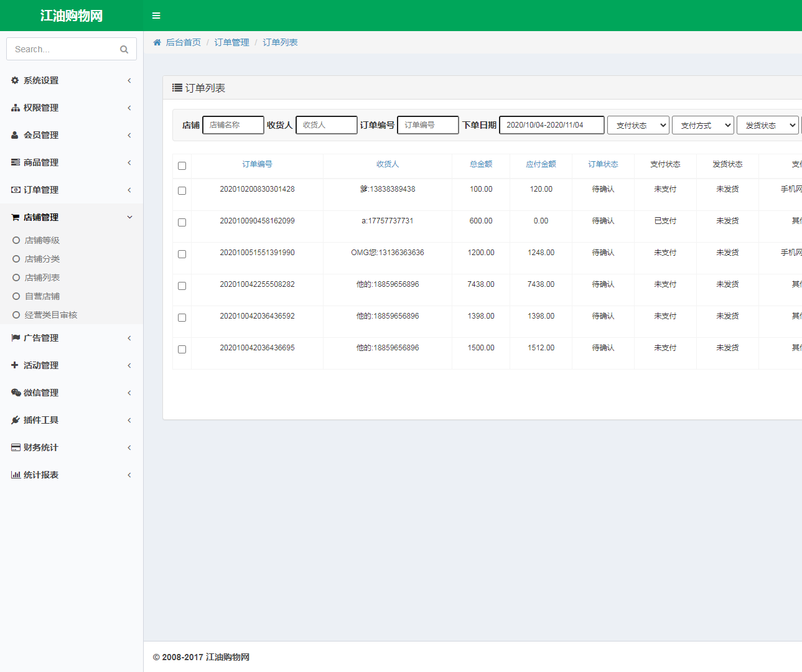802x672 pixels.
Task: Sort by 应付金额 column header
Action: tap(541, 164)
